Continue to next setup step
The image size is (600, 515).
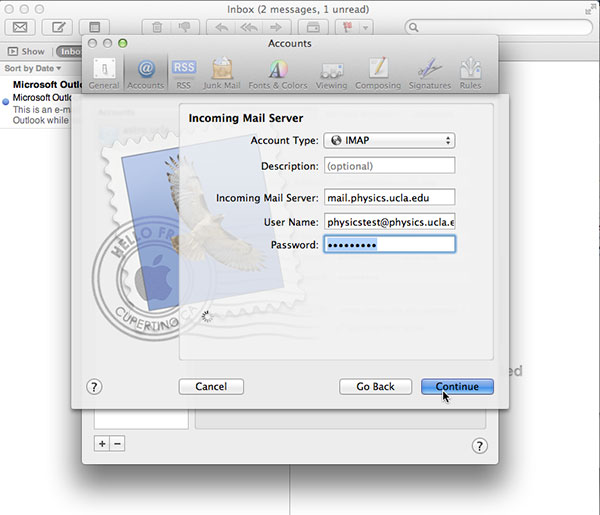point(457,386)
